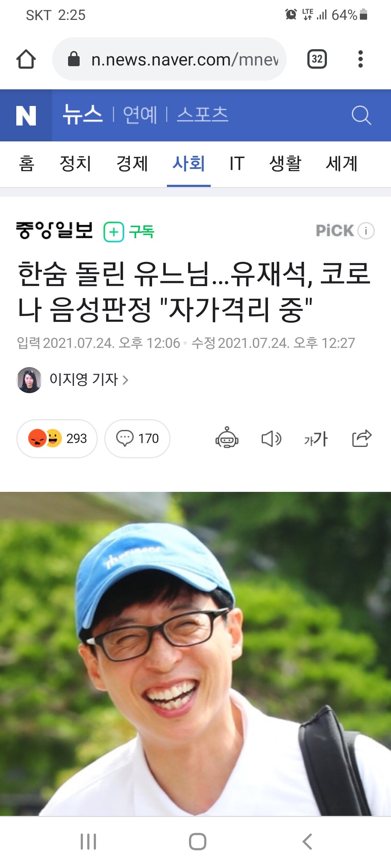Open the AI summary robot icon
The width and height of the screenshot is (391, 868).
[x=227, y=438]
